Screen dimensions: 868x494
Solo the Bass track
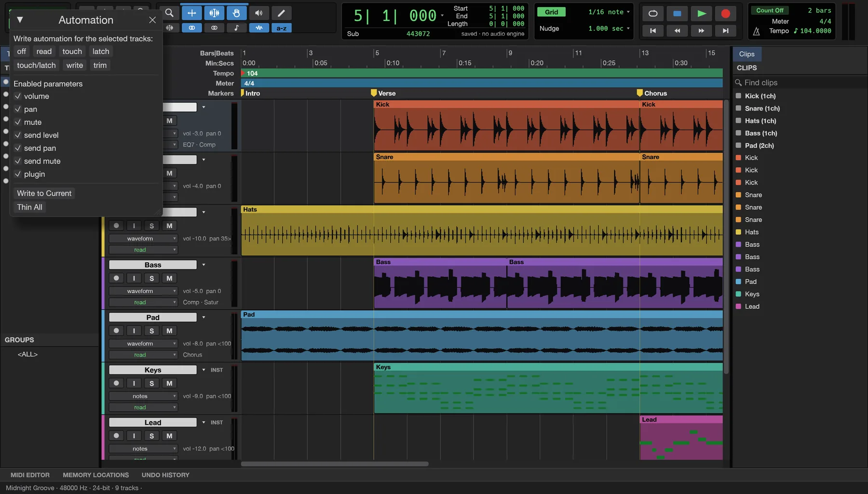click(x=151, y=279)
